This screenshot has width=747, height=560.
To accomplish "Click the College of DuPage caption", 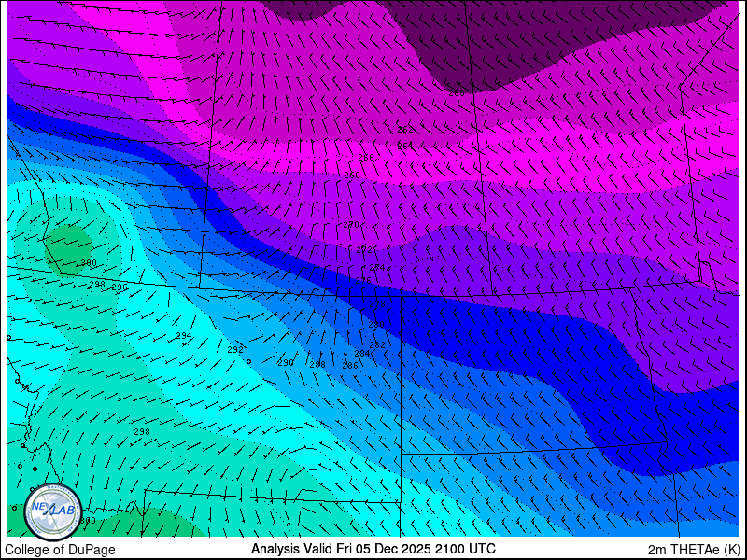I will pyautogui.click(x=60, y=550).
